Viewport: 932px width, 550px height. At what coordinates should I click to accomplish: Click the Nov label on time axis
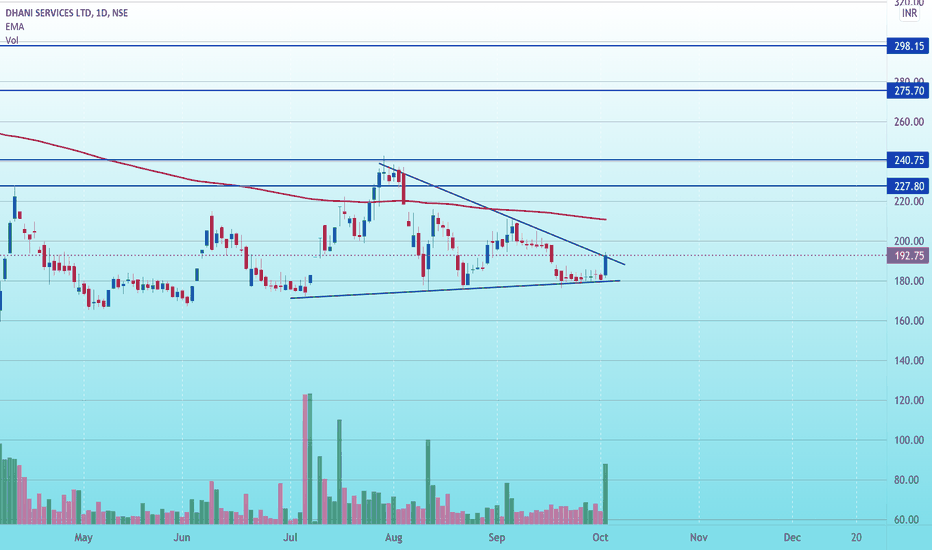pos(699,538)
